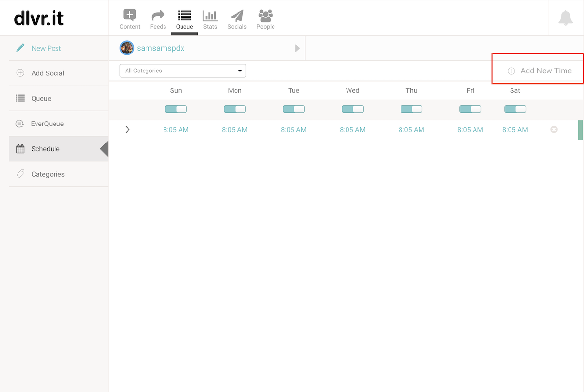Click the Add Social plus circle icon
The height and width of the screenshot is (392, 584).
[20, 73]
